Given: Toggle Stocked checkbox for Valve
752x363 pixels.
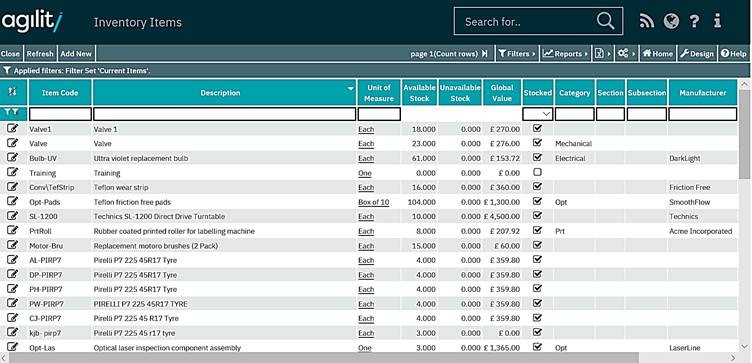Looking at the screenshot, I should tap(538, 142).
